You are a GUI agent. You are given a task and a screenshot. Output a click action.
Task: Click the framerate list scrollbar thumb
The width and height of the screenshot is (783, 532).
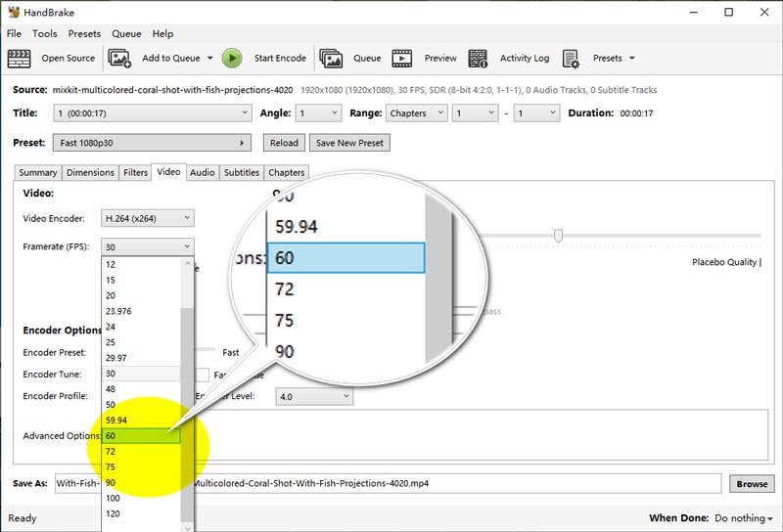pos(187,415)
